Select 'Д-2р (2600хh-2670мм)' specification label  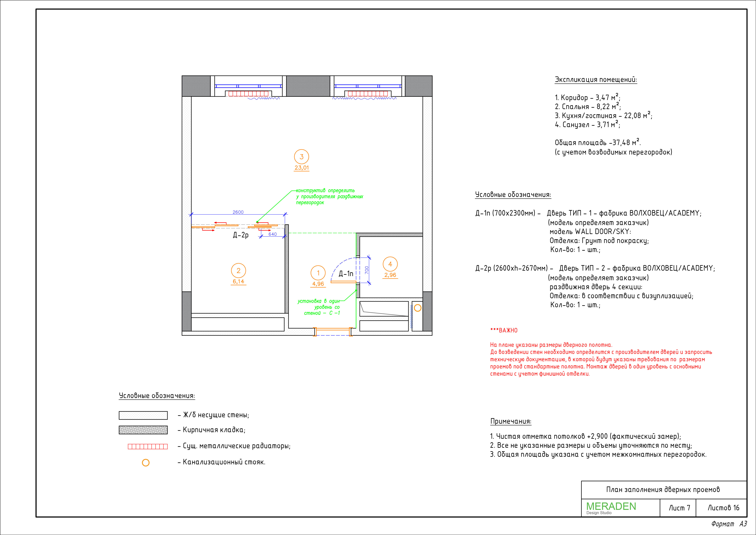(x=512, y=268)
